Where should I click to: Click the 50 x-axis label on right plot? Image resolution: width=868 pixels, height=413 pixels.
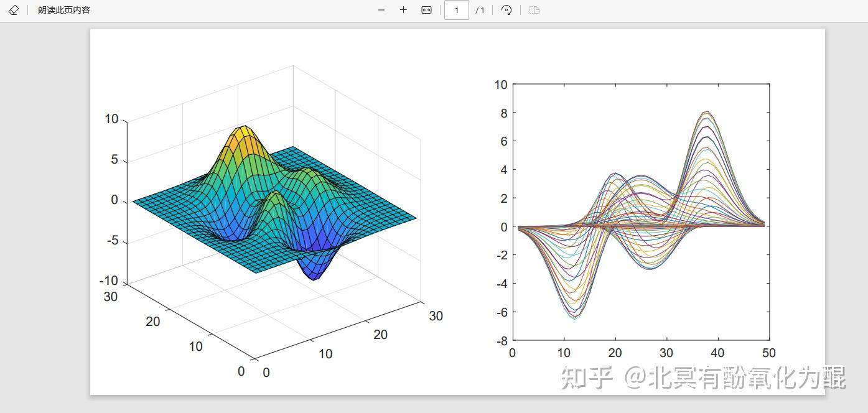pos(769,353)
